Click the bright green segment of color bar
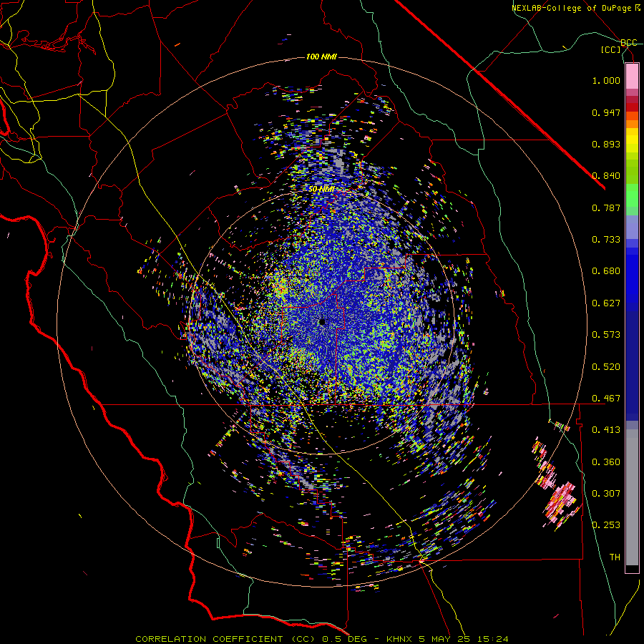The height and width of the screenshot is (644, 644). point(632,195)
